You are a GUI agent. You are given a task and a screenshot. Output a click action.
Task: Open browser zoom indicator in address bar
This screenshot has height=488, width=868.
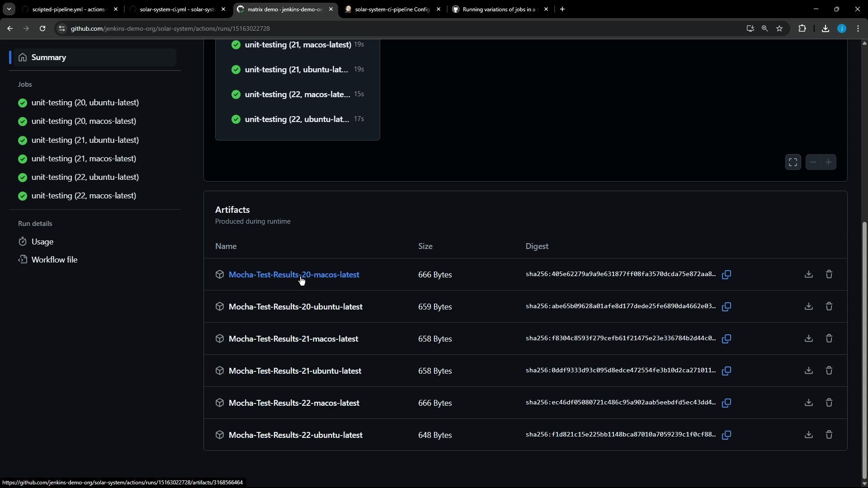765,28
